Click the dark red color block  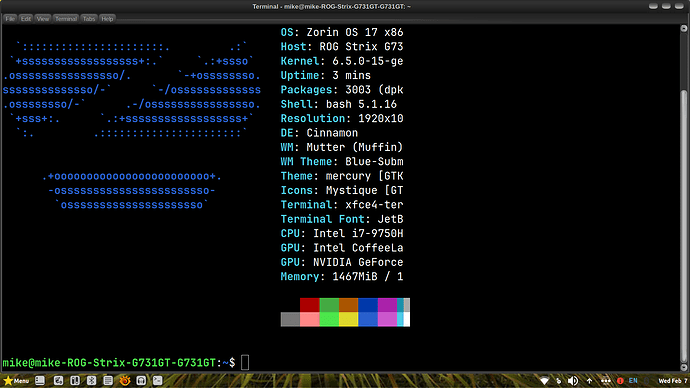pyautogui.click(x=309, y=305)
